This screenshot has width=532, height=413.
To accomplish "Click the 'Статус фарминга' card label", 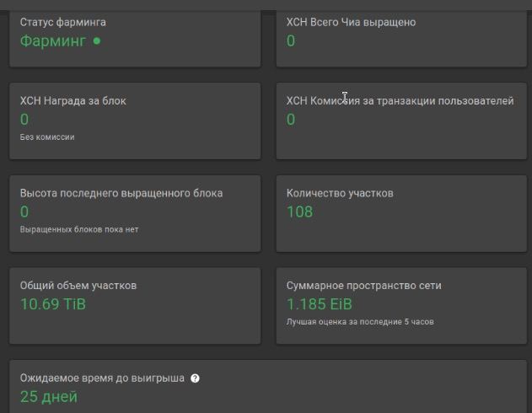I will [62, 23].
